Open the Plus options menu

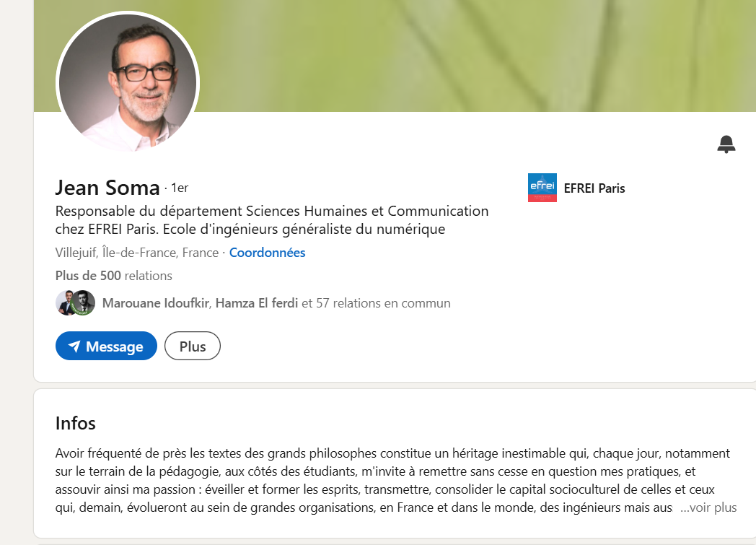[193, 346]
